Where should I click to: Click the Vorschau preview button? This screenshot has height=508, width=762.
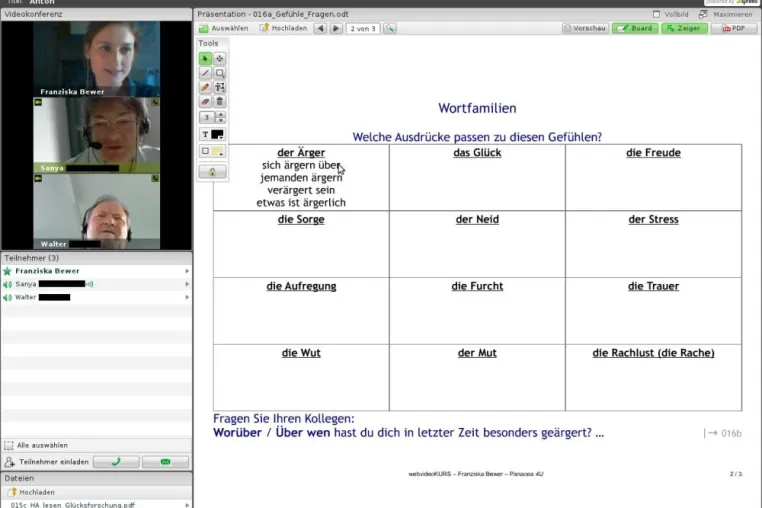click(586, 29)
